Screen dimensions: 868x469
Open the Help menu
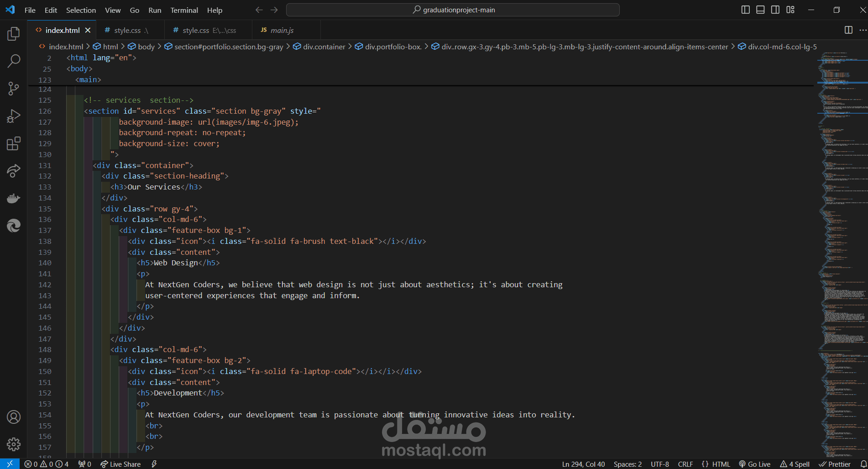(214, 10)
